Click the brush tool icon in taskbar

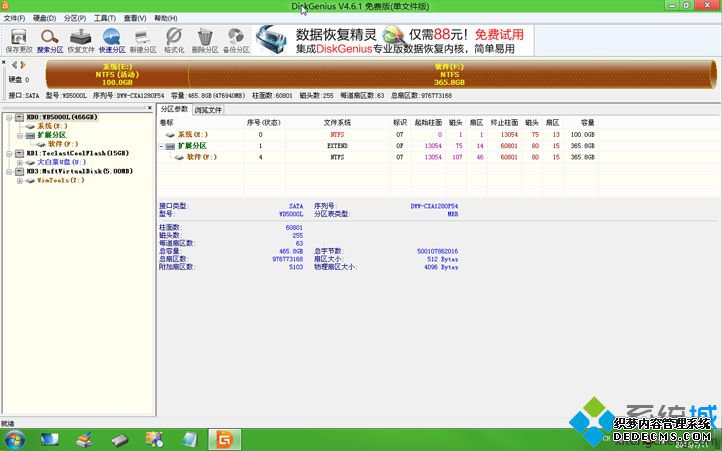pyautogui.click(x=84, y=440)
